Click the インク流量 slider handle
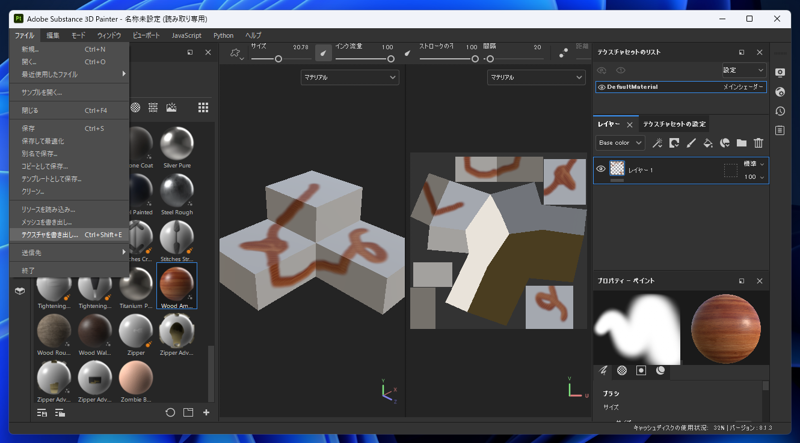The image size is (800, 443). (x=391, y=59)
